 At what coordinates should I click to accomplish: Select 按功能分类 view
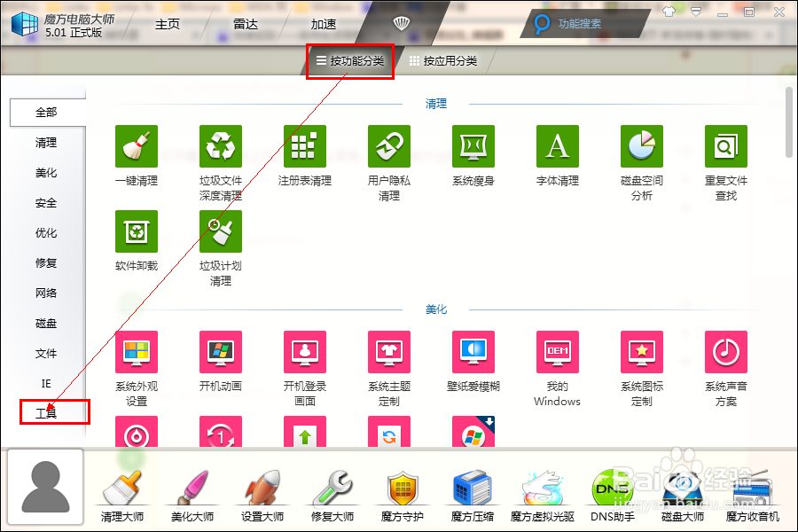(350, 61)
